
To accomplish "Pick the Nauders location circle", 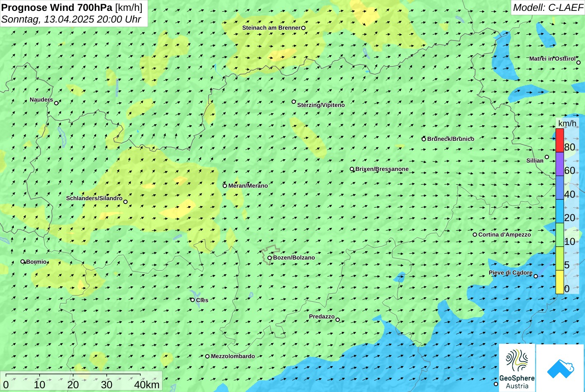I will (x=56, y=103).
